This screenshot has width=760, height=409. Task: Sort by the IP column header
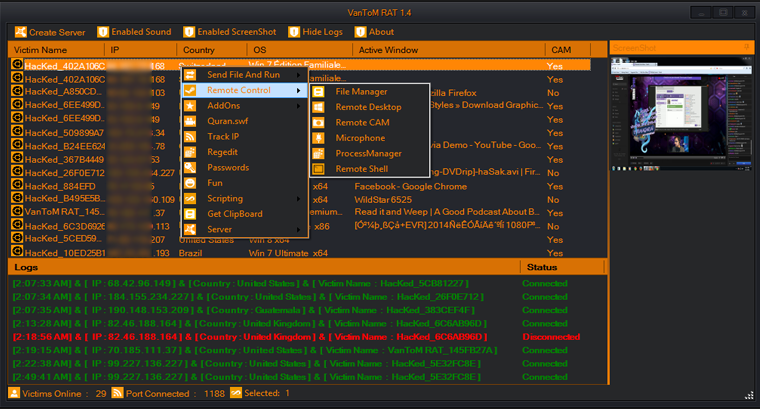141,50
